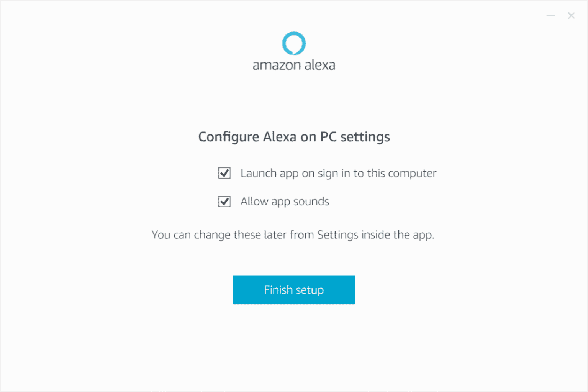The height and width of the screenshot is (392, 588).
Task: Minimize the Alexa setup window
Action: [550, 16]
